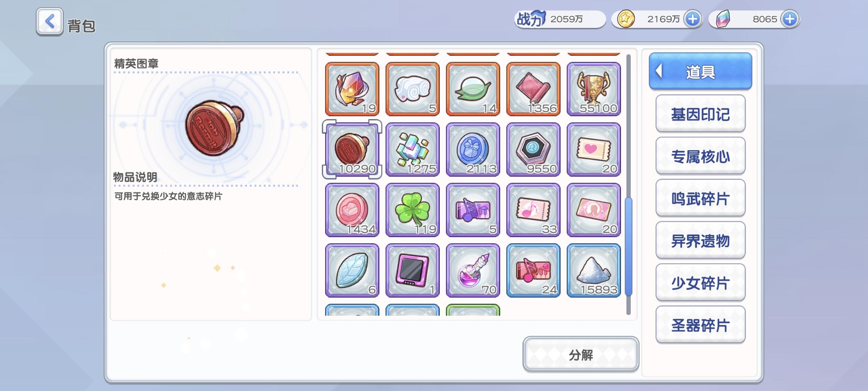868x391 pixels.
Task: Select the purple potion flask item
Action: 473,270
